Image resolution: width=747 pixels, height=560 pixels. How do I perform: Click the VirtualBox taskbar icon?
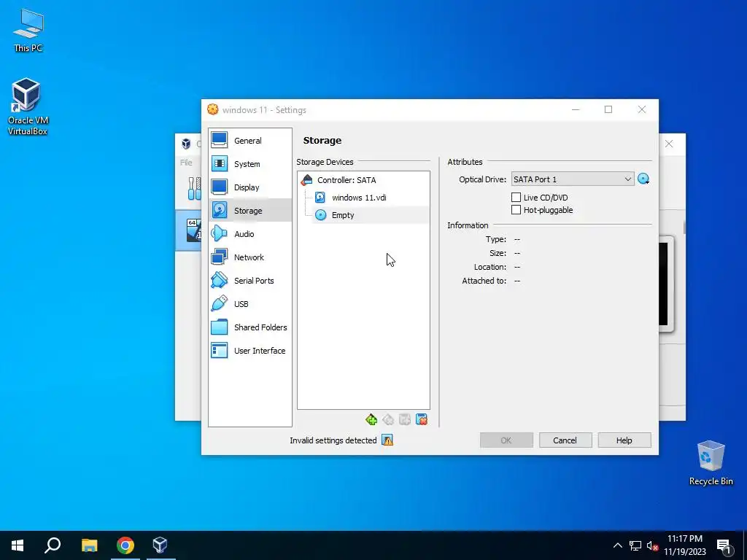pos(160,545)
